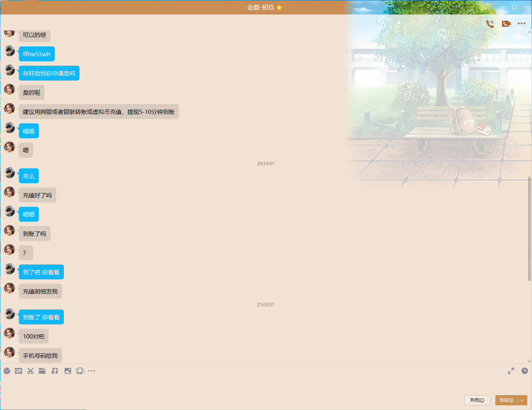Click the chat message vertical scrollbar

(x=529, y=229)
